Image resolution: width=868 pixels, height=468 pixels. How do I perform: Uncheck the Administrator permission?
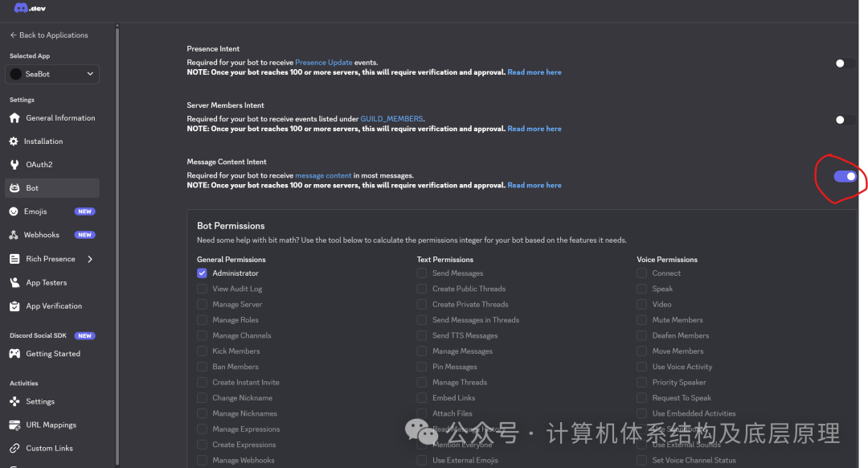202,273
